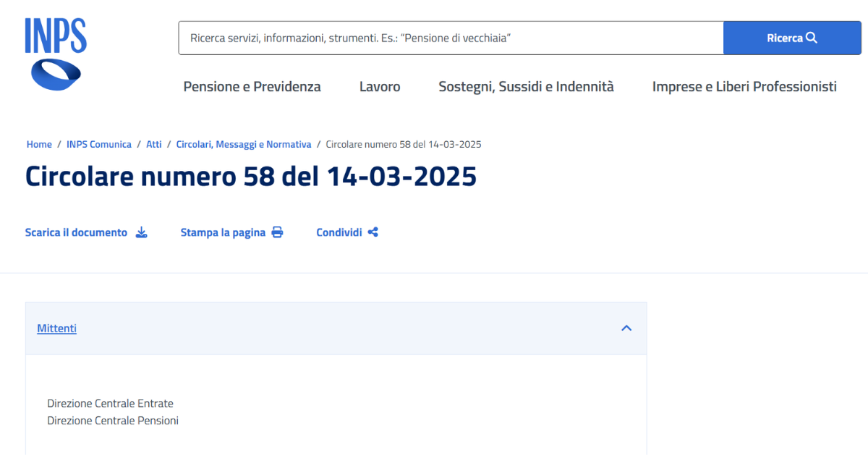
Task: Open Imprese e Liberi Professionisti menu
Action: click(744, 87)
